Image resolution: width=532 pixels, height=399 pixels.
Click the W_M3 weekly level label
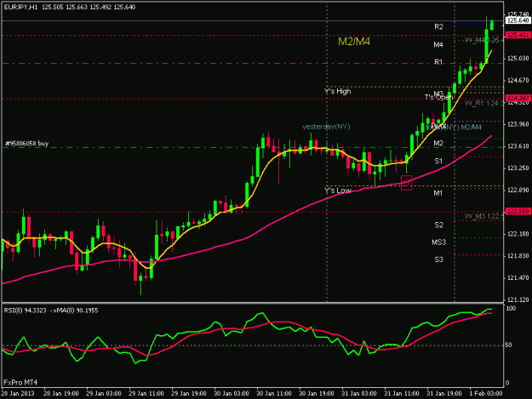coord(484,216)
